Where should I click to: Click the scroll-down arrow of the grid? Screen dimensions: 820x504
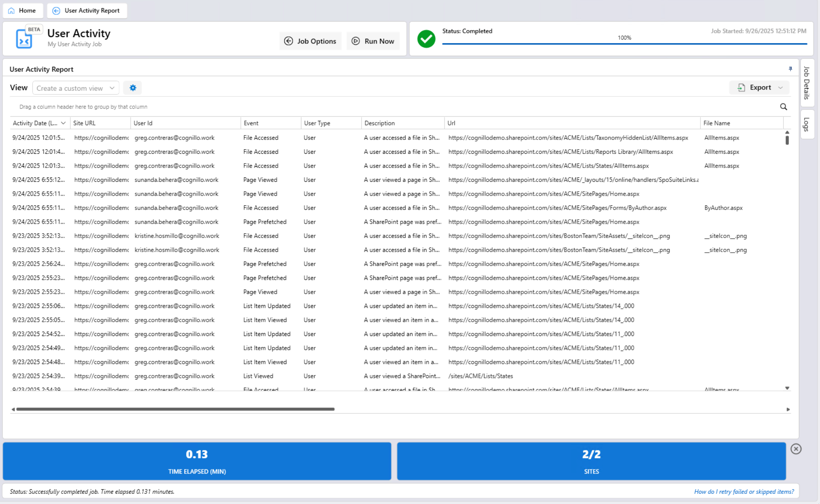tap(787, 388)
